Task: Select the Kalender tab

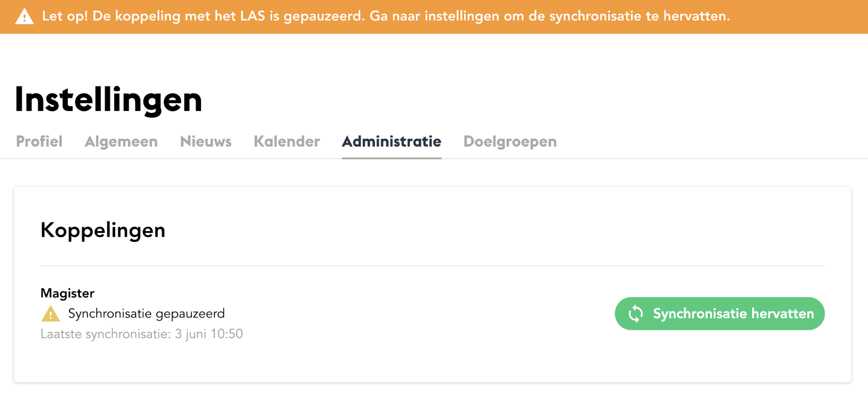Action: click(287, 142)
